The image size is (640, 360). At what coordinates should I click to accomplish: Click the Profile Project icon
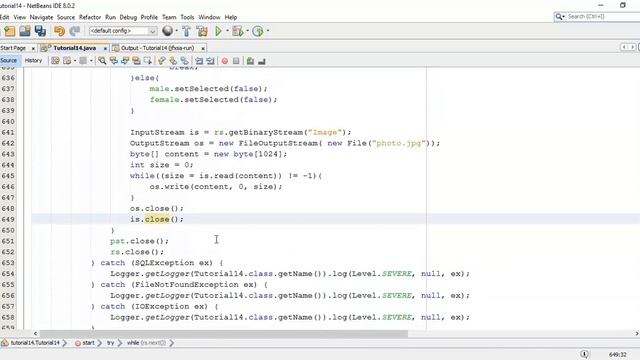[258, 31]
